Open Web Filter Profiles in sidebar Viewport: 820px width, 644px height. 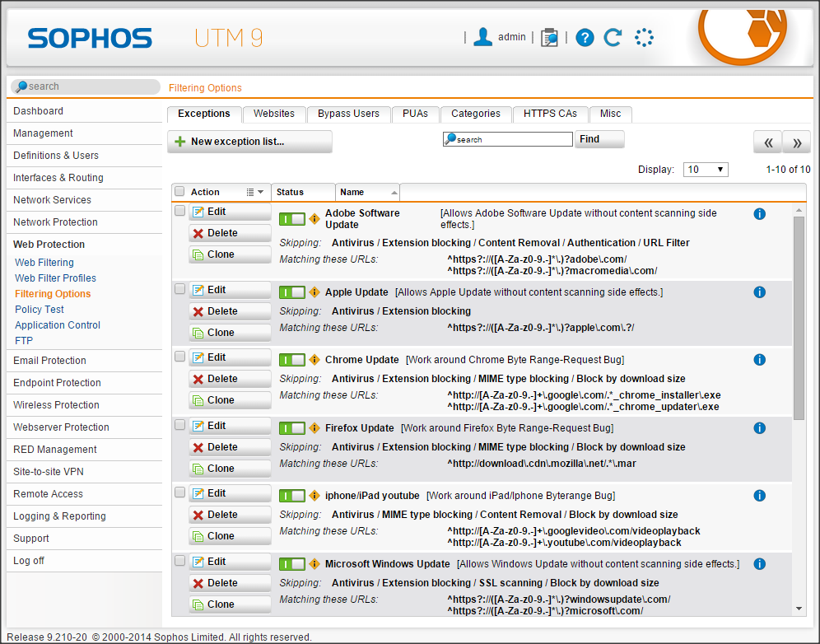click(55, 278)
